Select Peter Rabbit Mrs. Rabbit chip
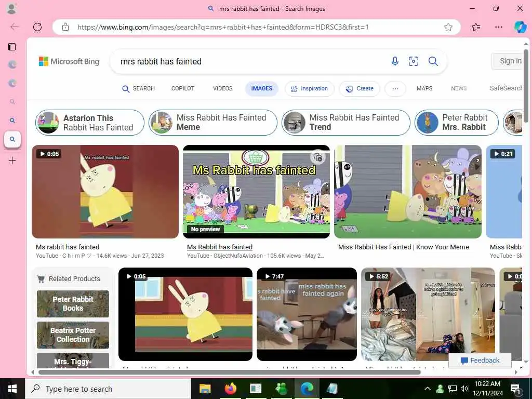The width and height of the screenshot is (532, 399). [456, 123]
